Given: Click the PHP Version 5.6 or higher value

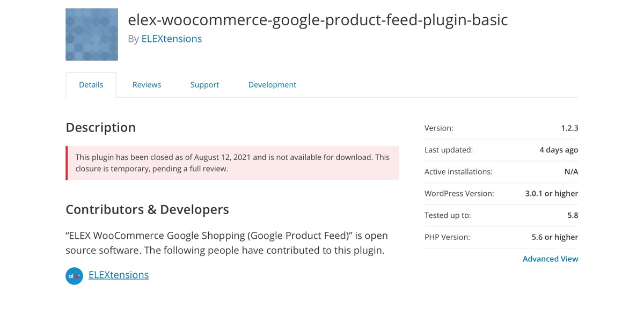Looking at the screenshot, I should 555,237.
